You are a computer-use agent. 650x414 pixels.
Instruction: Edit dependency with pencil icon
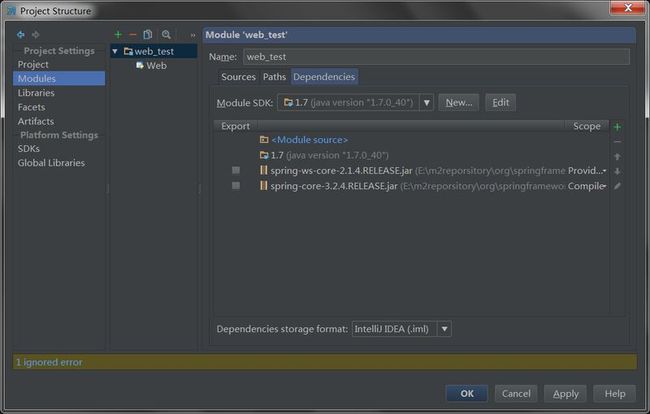coord(617,186)
